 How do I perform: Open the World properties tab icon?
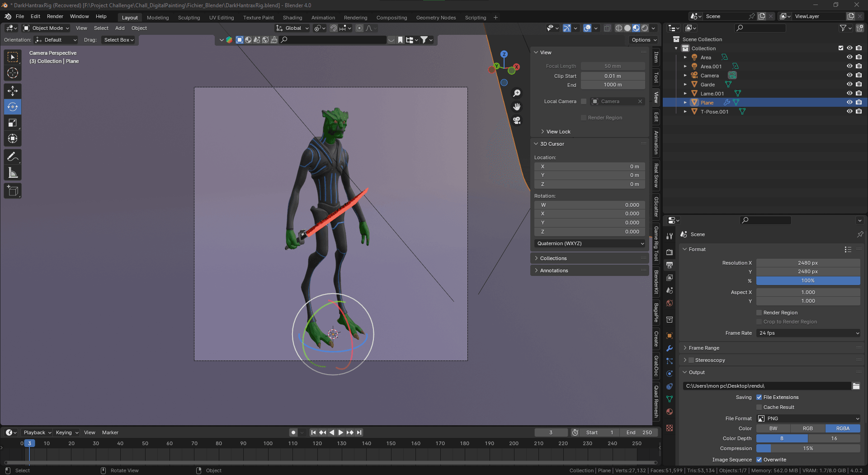point(670,303)
